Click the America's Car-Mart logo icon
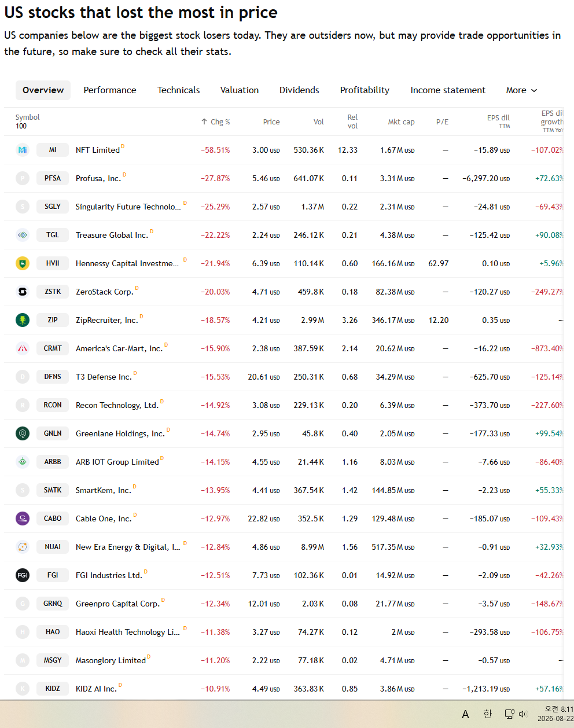This screenshot has width=574, height=728. (x=23, y=348)
